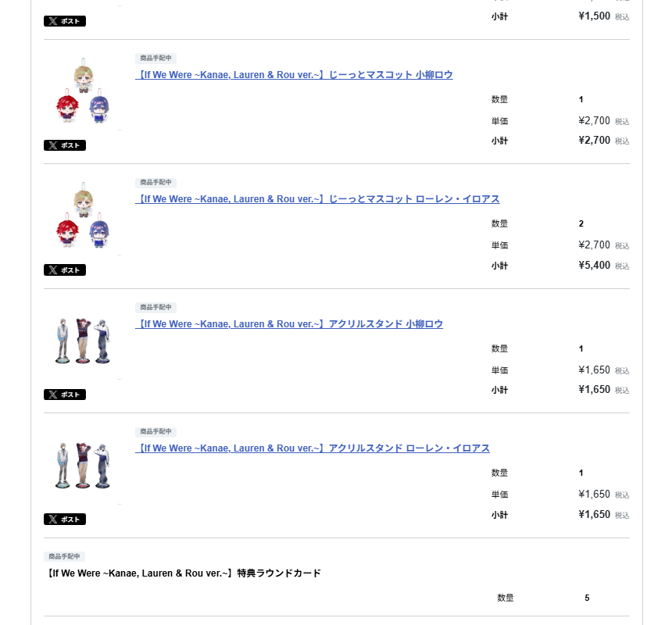The width and height of the screenshot is (672, 625).
Task: Open じーっとマスコット 小柳ロウ product link
Action: 294,75
